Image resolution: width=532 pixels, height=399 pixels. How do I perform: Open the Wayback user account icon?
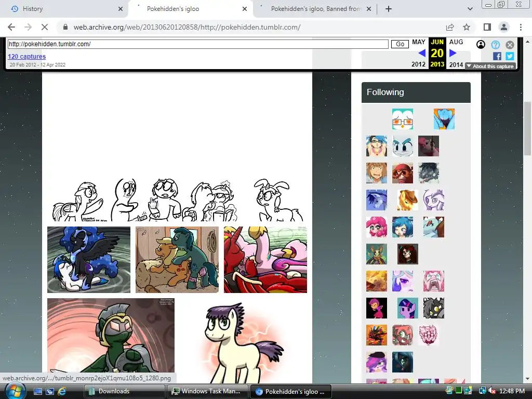(481, 45)
